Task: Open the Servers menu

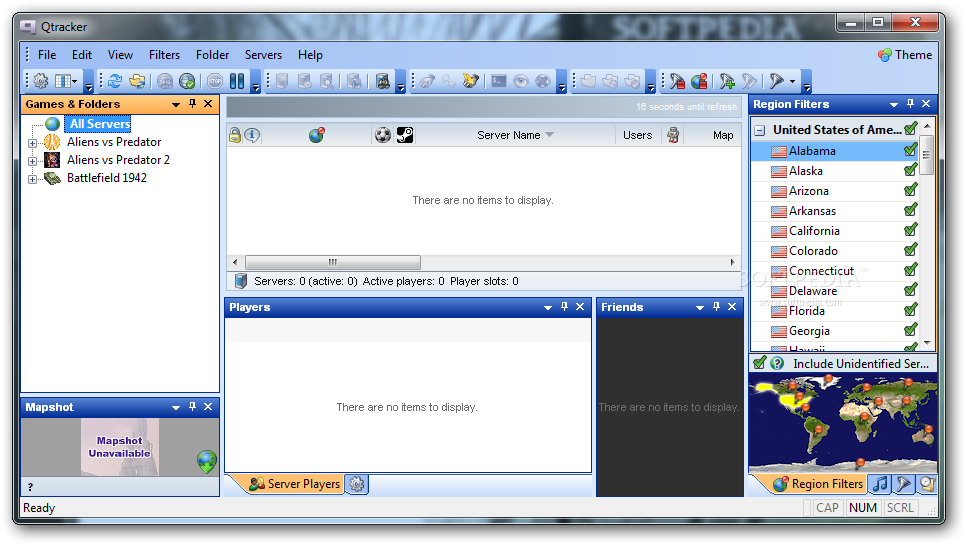Action: point(263,55)
